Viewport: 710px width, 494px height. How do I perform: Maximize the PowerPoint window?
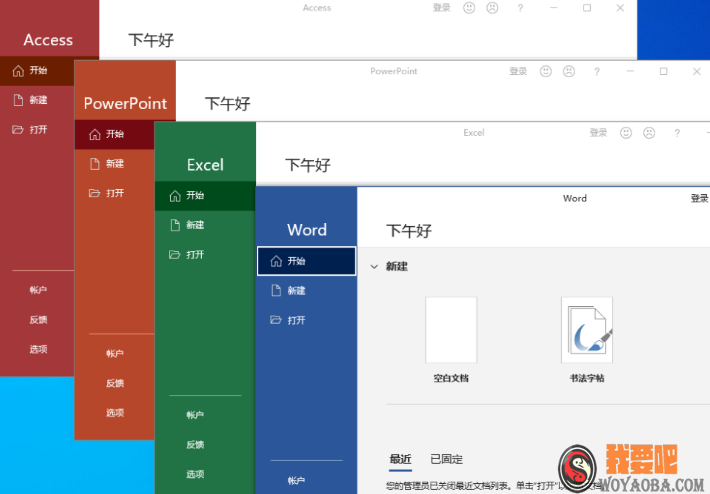coord(663,71)
